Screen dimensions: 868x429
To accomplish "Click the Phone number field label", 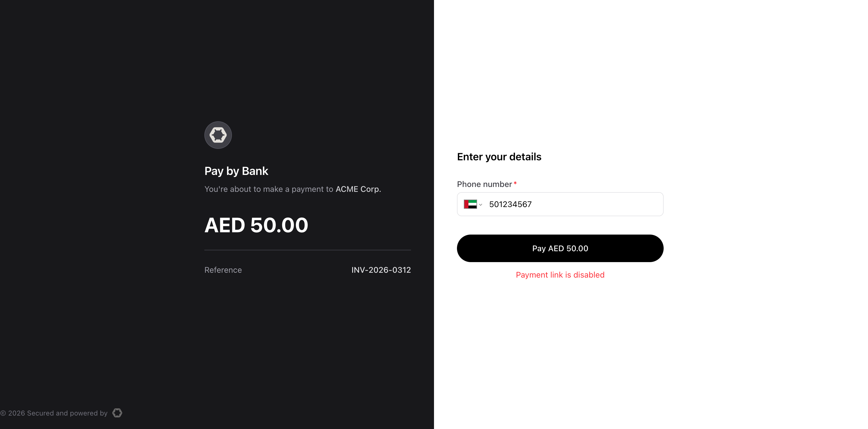I will [x=485, y=184].
